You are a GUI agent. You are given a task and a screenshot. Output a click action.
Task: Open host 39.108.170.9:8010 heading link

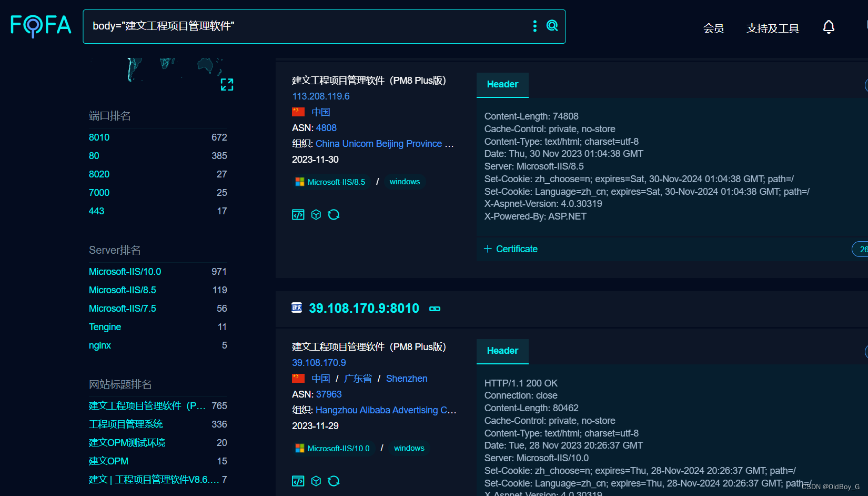point(364,308)
